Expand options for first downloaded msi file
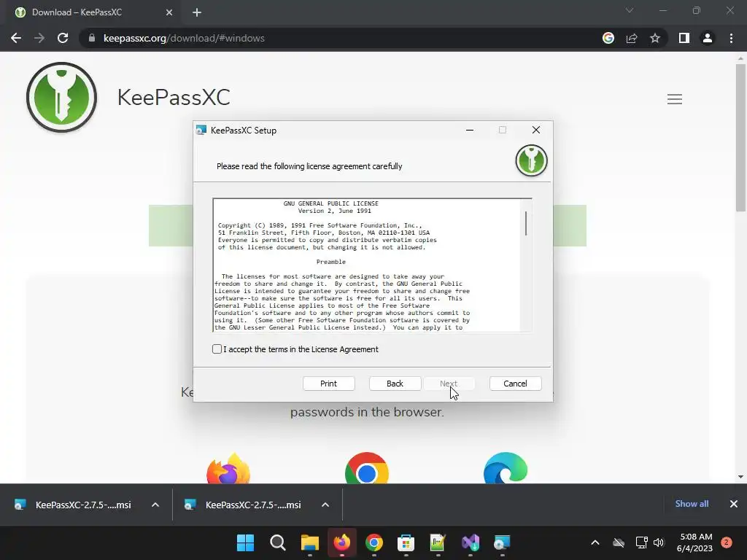The image size is (747, 560). (155, 505)
